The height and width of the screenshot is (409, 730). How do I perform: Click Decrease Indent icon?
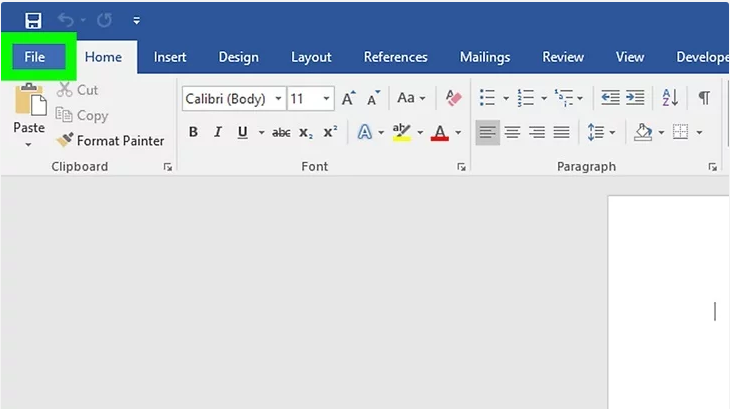[x=610, y=98]
